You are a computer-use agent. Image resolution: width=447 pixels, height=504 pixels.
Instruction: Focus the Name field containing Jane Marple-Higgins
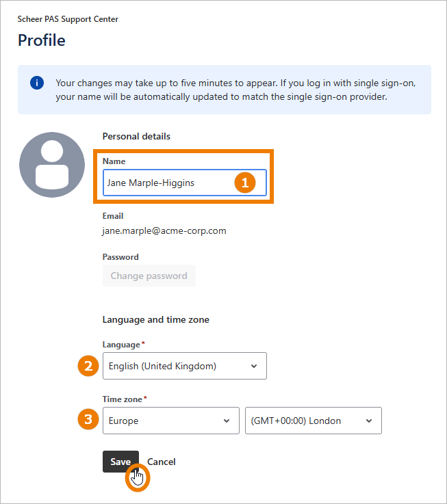168,183
